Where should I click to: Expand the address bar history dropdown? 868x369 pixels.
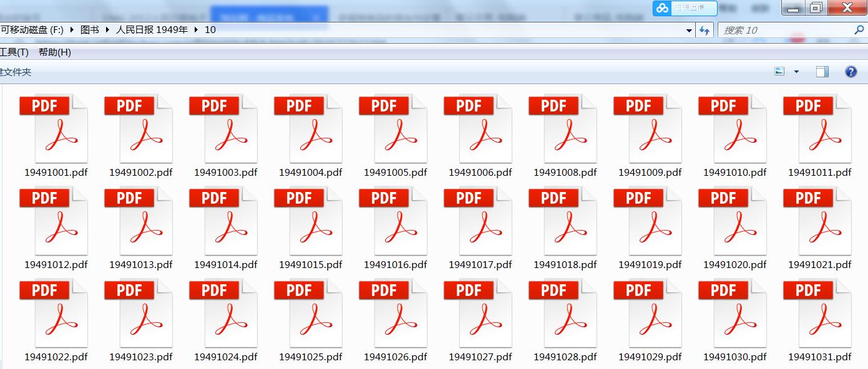tap(689, 30)
